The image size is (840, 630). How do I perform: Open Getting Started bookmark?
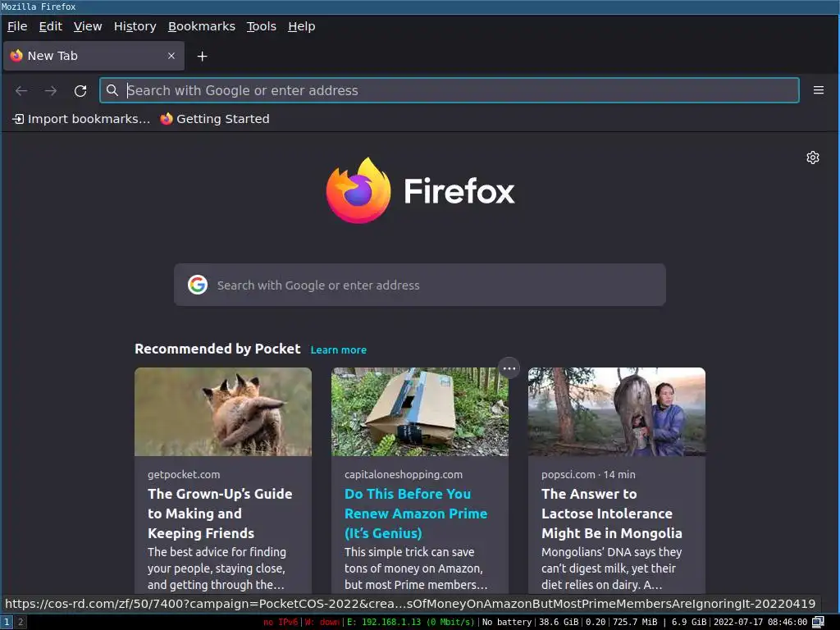[x=215, y=119]
